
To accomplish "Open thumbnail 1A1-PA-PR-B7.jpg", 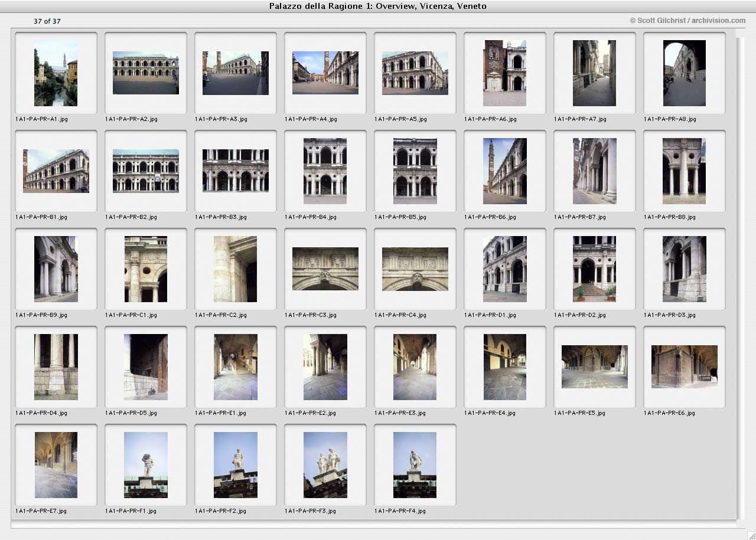I will 595,171.
